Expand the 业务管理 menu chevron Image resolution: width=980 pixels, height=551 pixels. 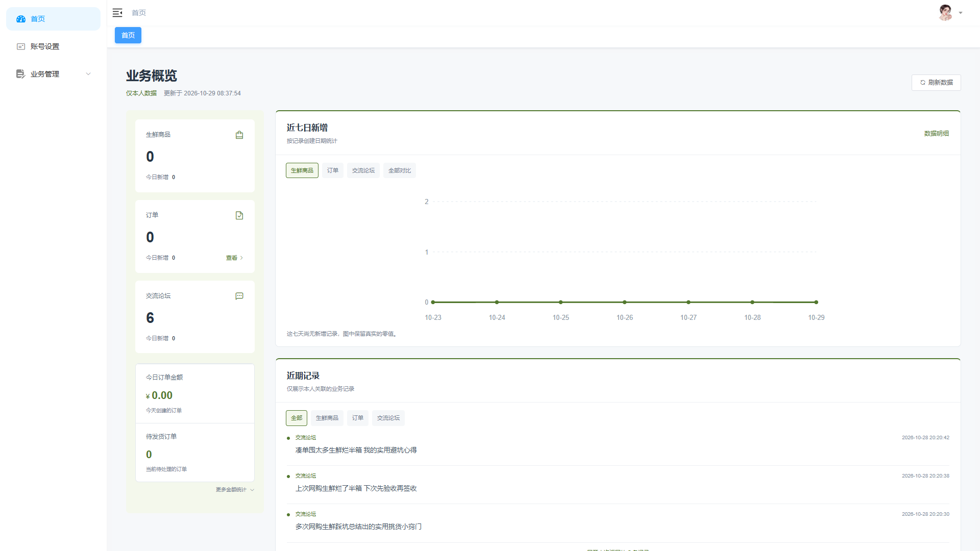pyautogui.click(x=88, y=74)
